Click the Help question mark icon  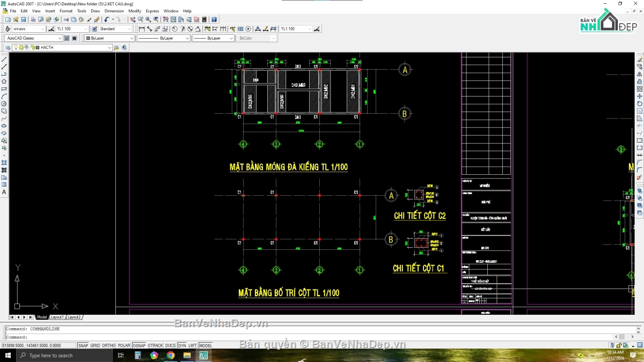pyautogui.click(x=214, y=19)
